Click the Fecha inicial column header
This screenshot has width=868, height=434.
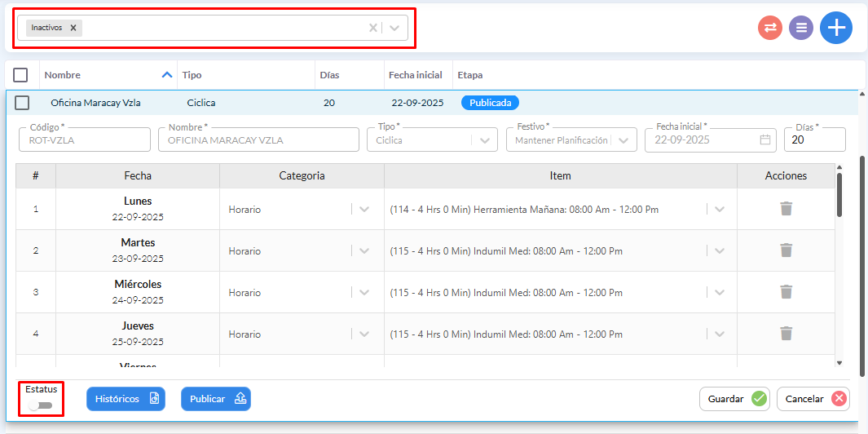(x=415, y=75)
